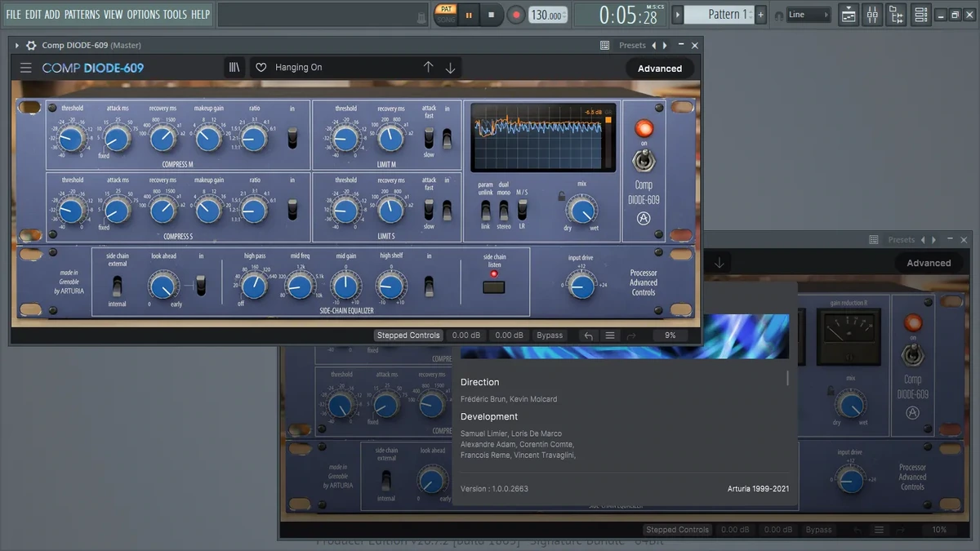Toggle Compress S in switch
The image size is (980, 551).
pyautogui.click(x=292, y=209)
